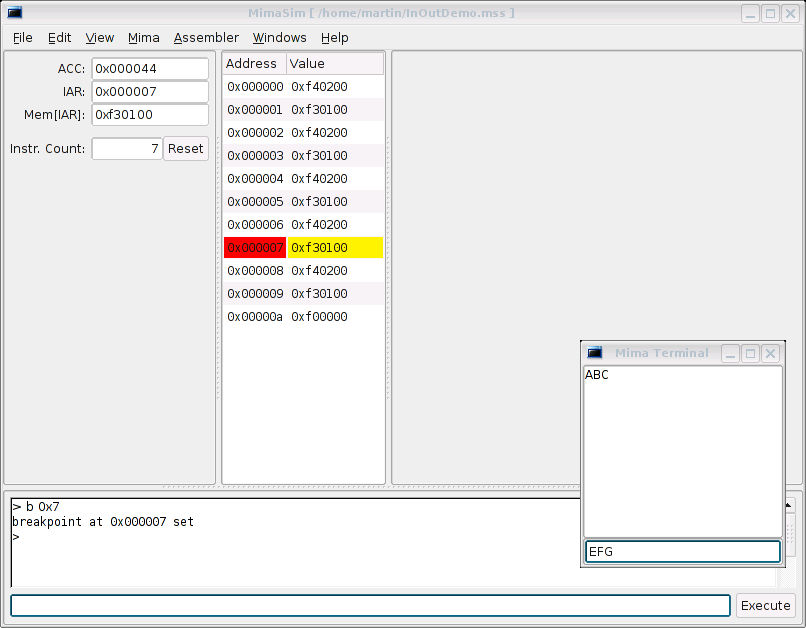Open the Edit menu

click(60, 37)
